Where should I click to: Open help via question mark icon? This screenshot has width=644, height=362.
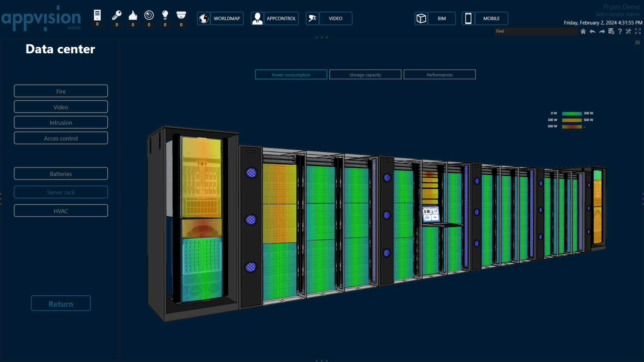pos(620,31)
